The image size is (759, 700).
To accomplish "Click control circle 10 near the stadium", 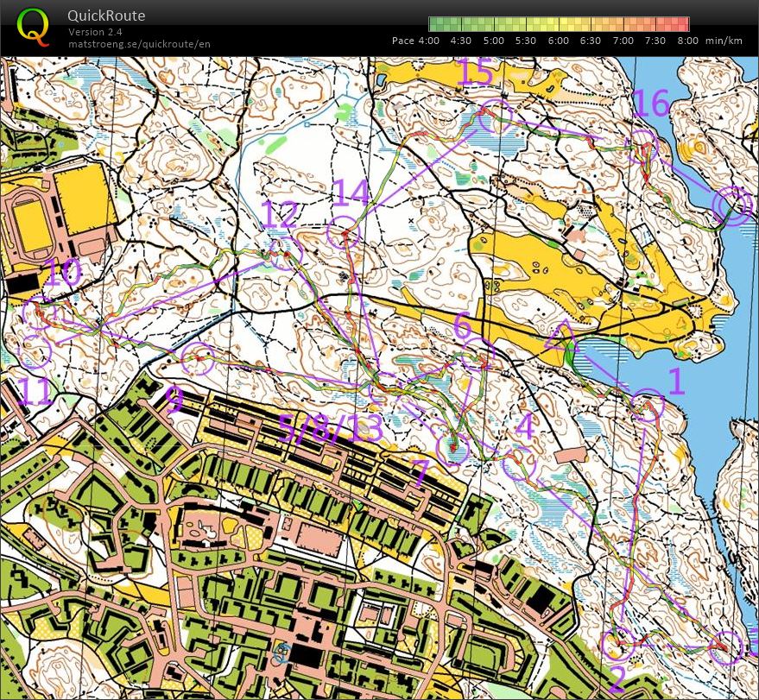I will [40, 312].
